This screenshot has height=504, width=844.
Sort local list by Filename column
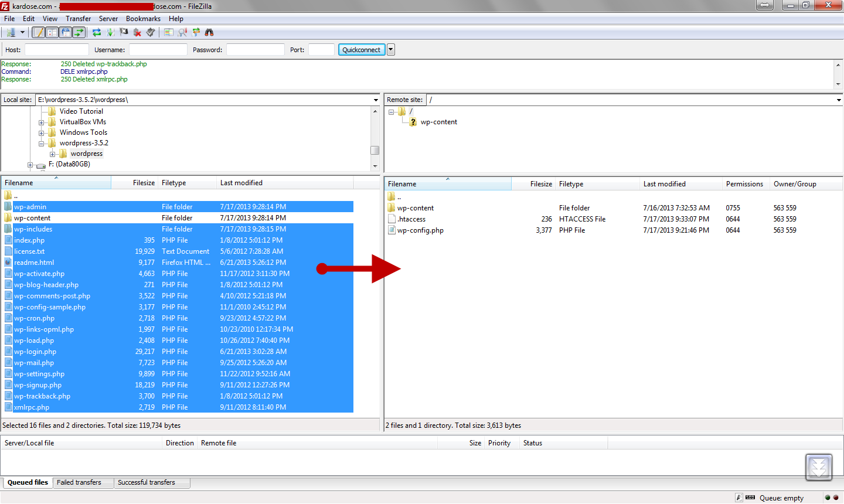point(56,183)
